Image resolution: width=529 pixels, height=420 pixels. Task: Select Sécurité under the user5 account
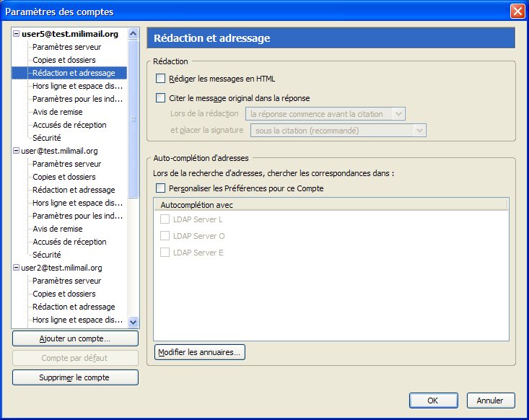click(46, 138)
